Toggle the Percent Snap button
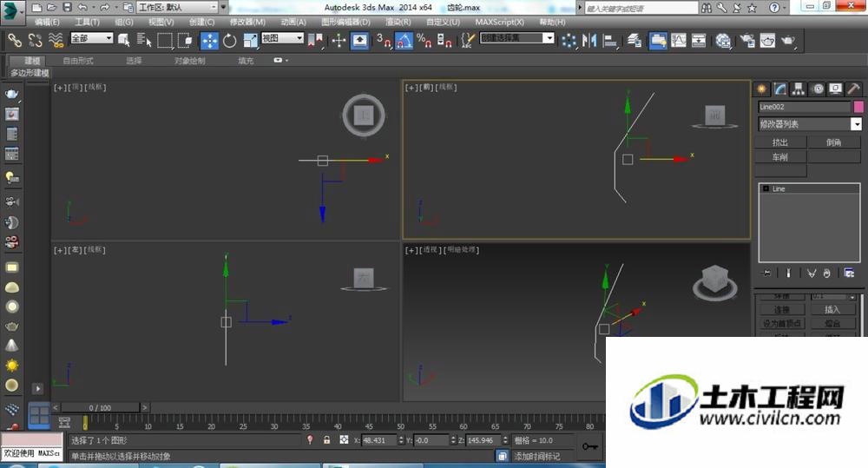The width and height of the screenshot is (868, 468). tap(424, 41)
